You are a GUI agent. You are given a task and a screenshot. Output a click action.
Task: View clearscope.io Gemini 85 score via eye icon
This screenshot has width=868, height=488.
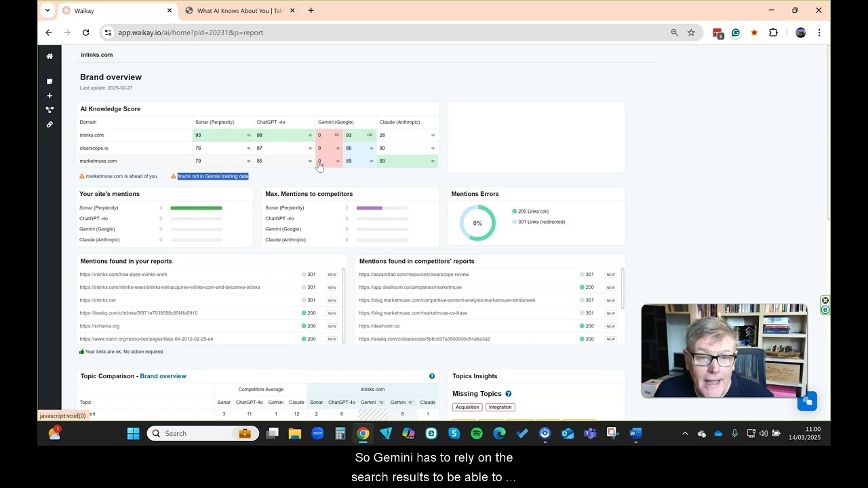(371, 148)
